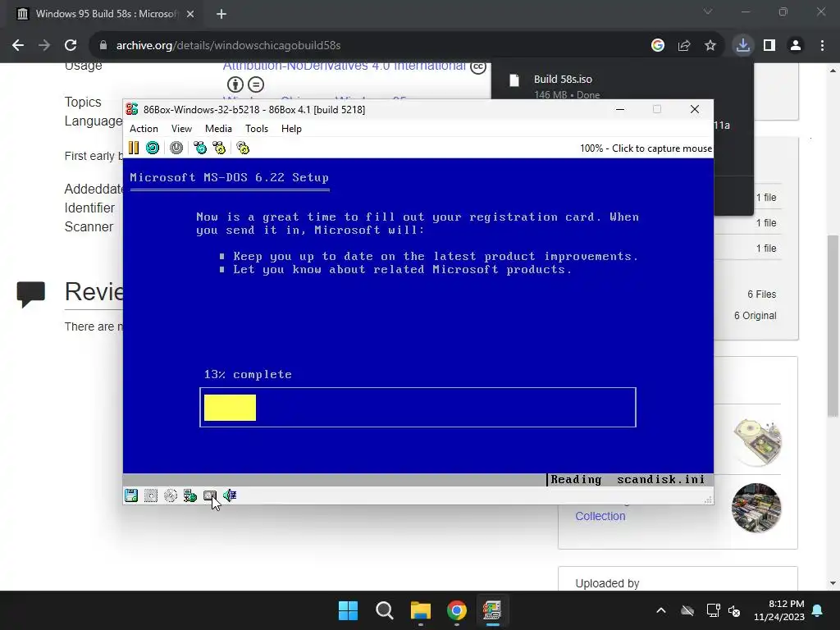This screenshot has height=630, width=840.
Task: Click the network status icon in 86Box
Action: pos(190,495)
